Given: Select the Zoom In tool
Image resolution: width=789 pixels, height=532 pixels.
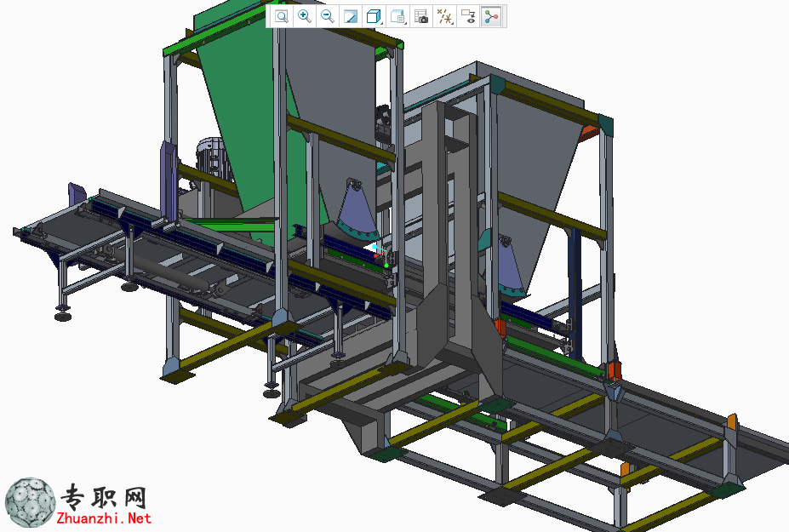Looking at the screenshot, I should pyautogui.click(x=305, y=17).
